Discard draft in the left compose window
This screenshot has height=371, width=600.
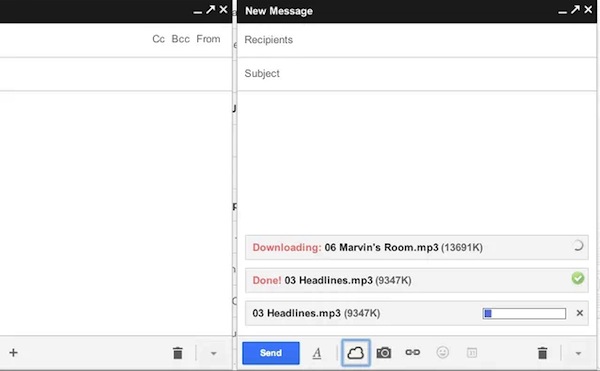click(178, 353)
